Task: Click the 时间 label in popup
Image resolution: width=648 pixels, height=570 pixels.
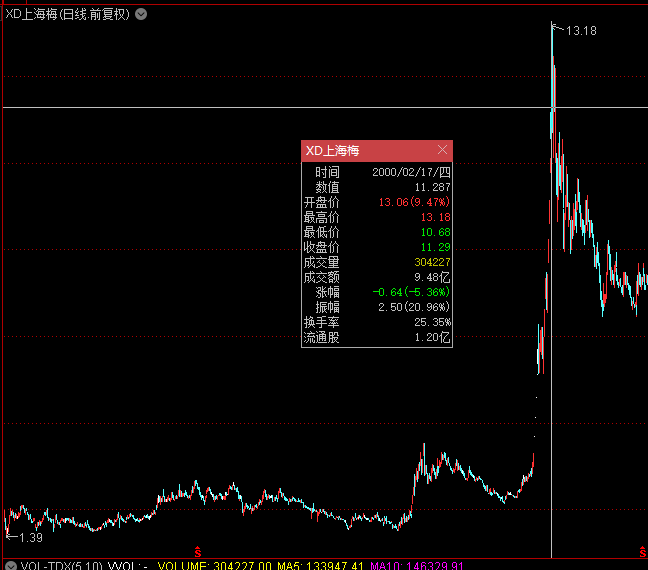Action: click(x=327, y=172)
